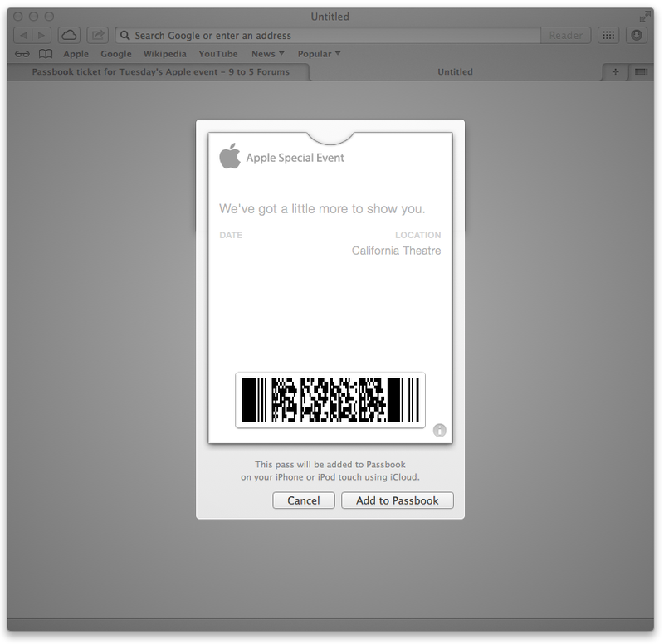This screenshot has width=664, height=644.
Task: Show all tabs overview button
Action: pos(641,72)
